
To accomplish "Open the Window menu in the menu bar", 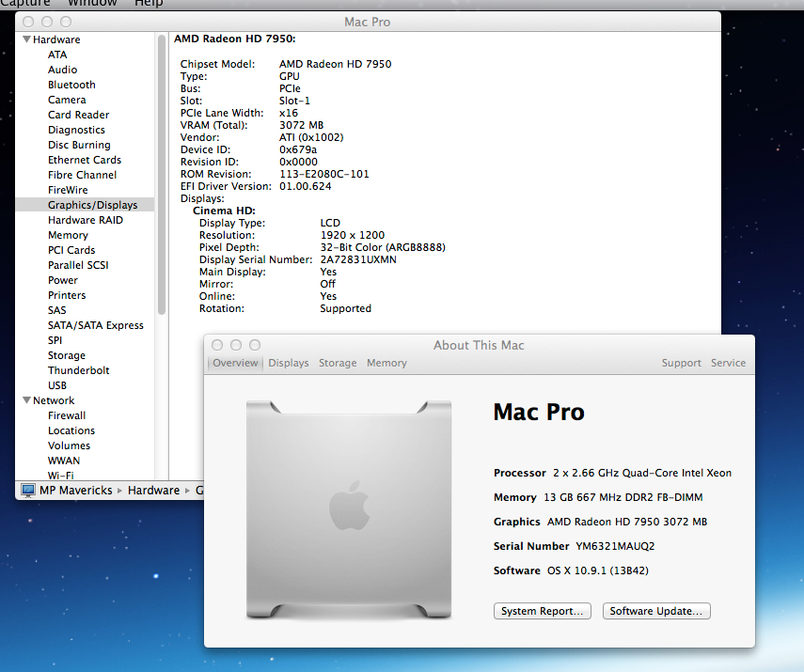I will pyautogui.click(x=92, y=3).
